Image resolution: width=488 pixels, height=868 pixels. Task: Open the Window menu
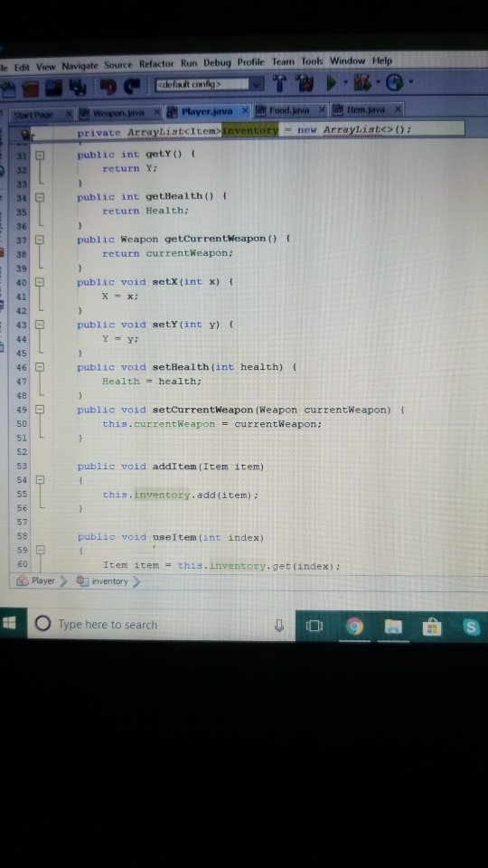[347, 61]
